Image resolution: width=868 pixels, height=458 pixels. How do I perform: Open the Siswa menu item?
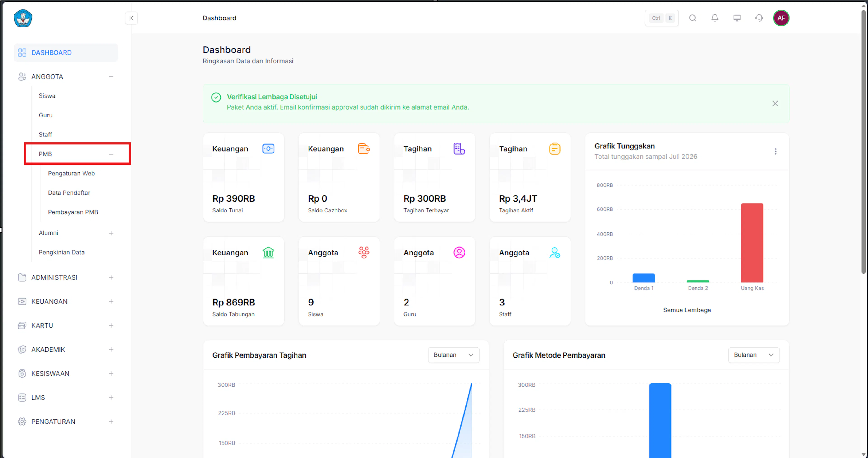coord(47,96)
